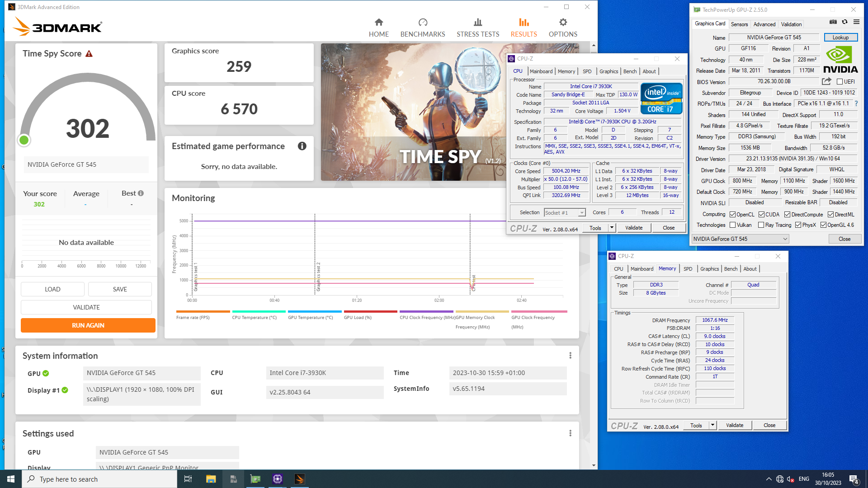Toggle the DirectML checkbox in GPU-Z
The height and width of the screenshot is (488, 868).
pyautogui.click(x=831, y=215)
